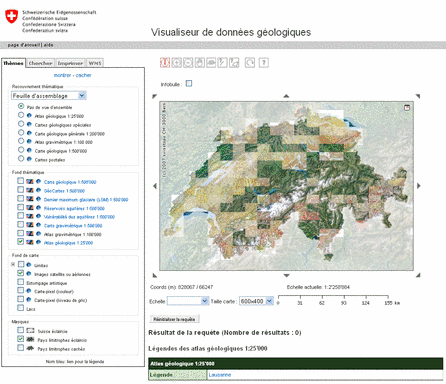Viewport: 446px width, 384px height.
Task: Switch to the Imprimer tab
Action: point(70,63)
